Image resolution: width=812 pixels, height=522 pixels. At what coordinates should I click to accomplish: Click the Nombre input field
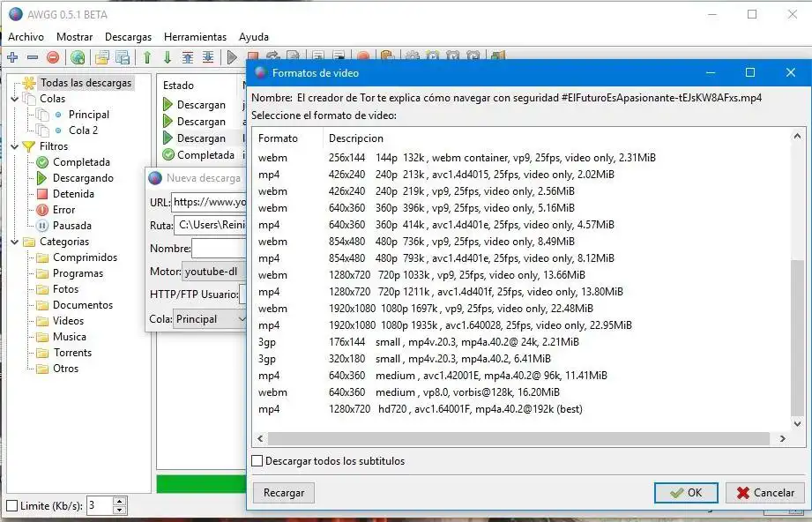pyautogui.click(x=219, y=248)
